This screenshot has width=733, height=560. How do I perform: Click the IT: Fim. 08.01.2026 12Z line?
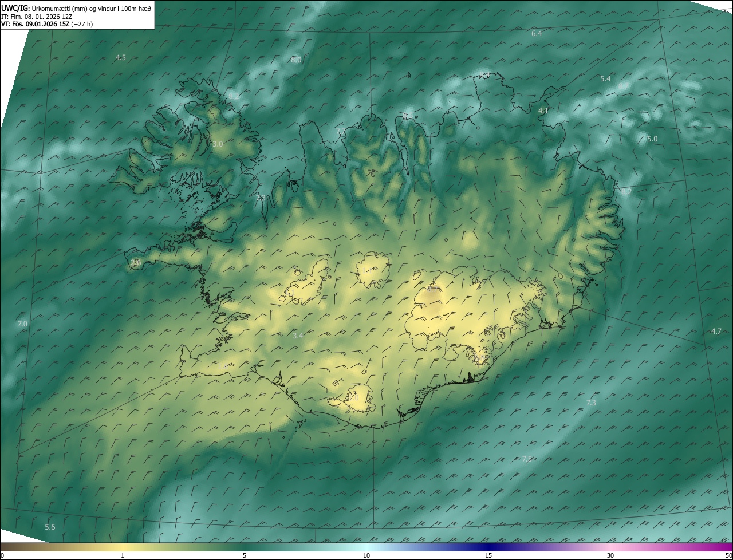pyautogui.click(x=37, y=17)
